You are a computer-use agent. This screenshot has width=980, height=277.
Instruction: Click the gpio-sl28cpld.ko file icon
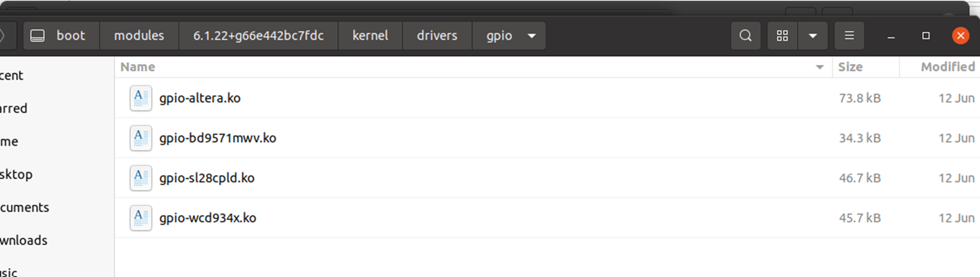[140, 179]
